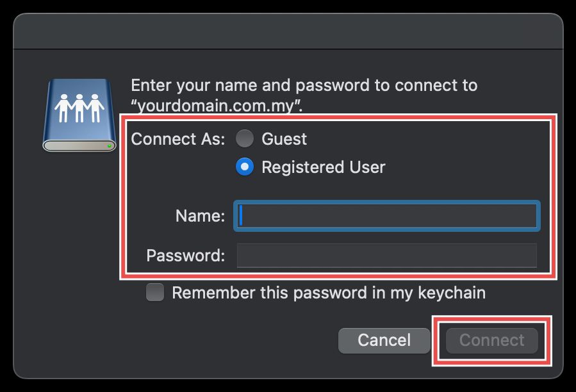Enable the Remember this password checkbox
The width and height of the screenshot is (576, 392).
click(x=155, y=293)
